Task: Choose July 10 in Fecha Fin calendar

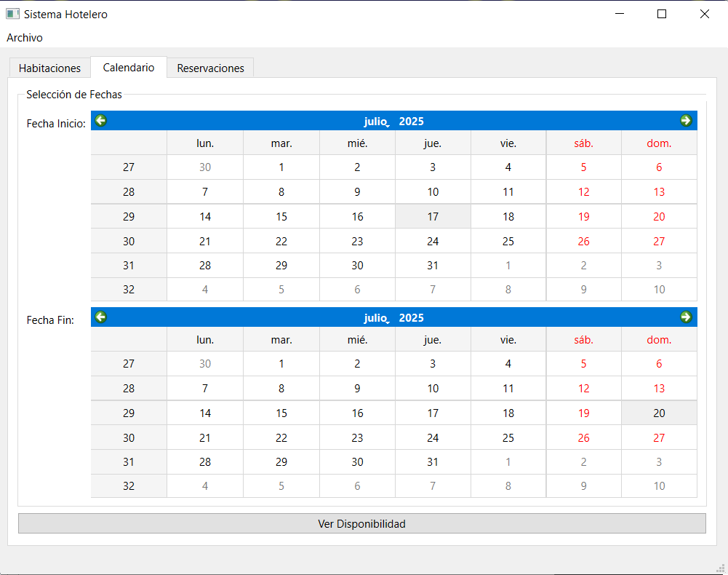Action: pos(433,389)
